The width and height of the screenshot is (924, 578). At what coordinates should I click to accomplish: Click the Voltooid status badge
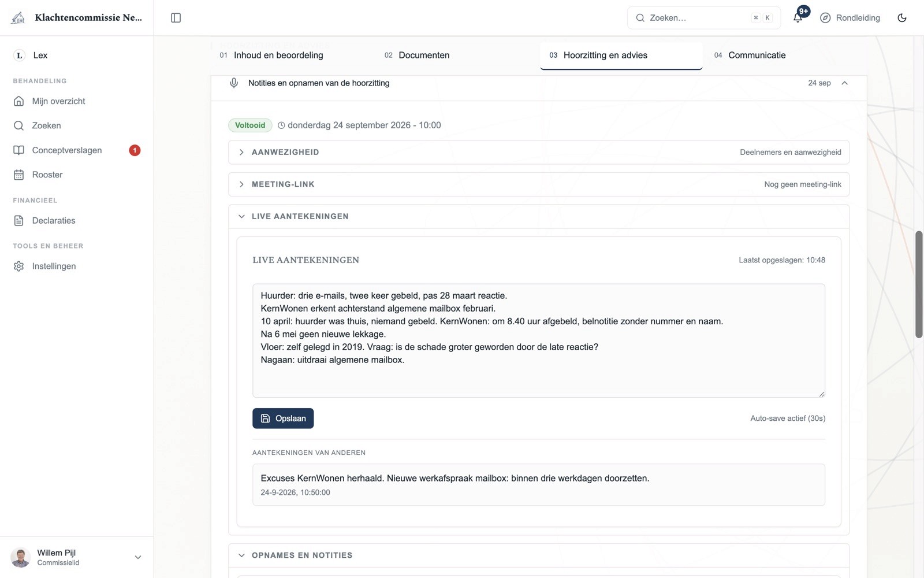250,125
